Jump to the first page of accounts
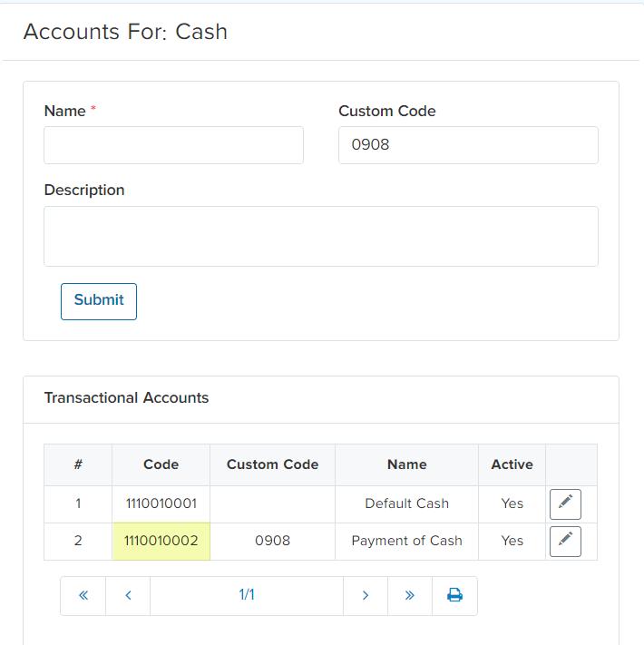Image resolution: width=644 pixels, height=645 pixels. [x=83, y=596]
